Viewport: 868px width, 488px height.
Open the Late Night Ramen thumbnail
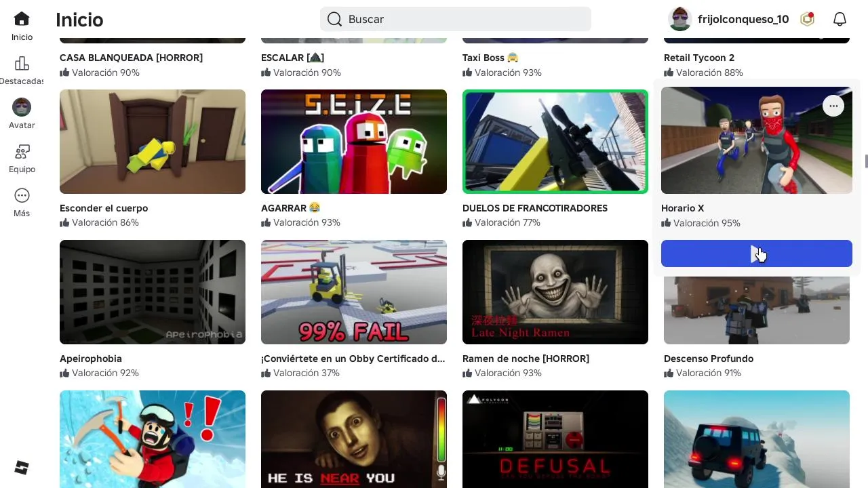pos(555,292)
